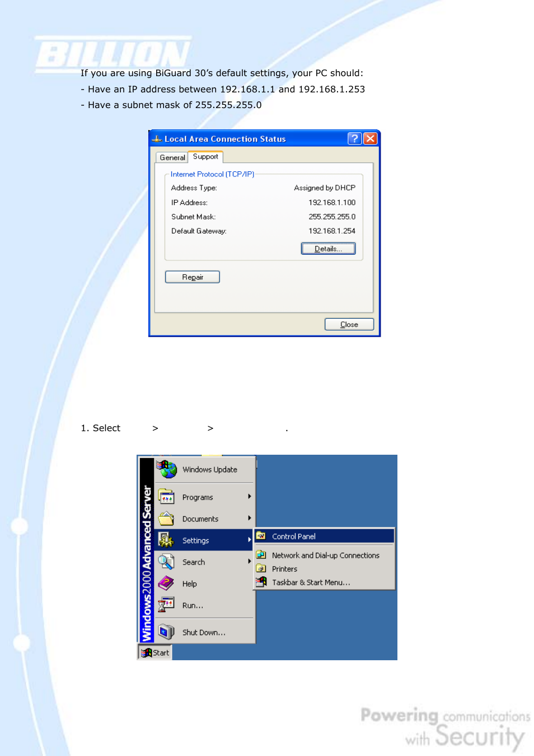Expand the Programs submenu
Screen dimensions: 534x756
point(197,497)
